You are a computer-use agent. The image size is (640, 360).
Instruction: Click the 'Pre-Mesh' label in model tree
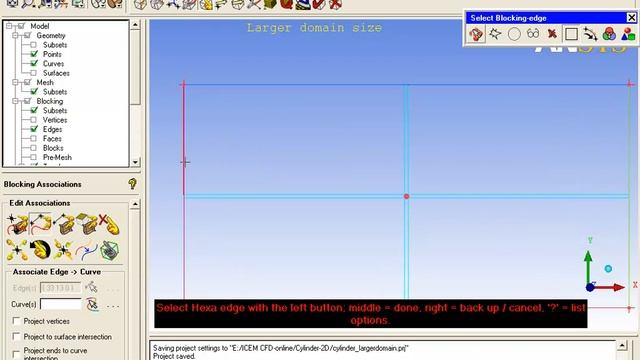(57, 158)
